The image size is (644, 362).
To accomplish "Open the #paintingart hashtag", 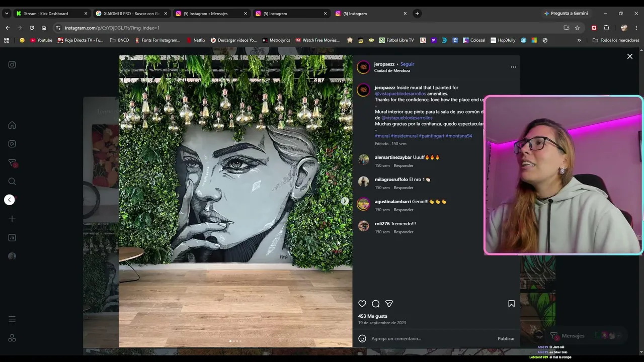I will click(432, 136).
